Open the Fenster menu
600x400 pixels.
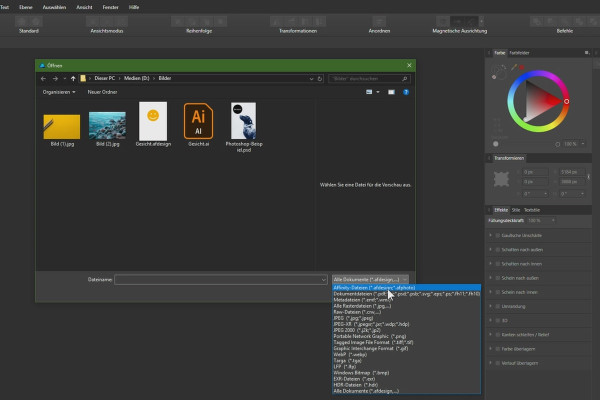[110, 7]
